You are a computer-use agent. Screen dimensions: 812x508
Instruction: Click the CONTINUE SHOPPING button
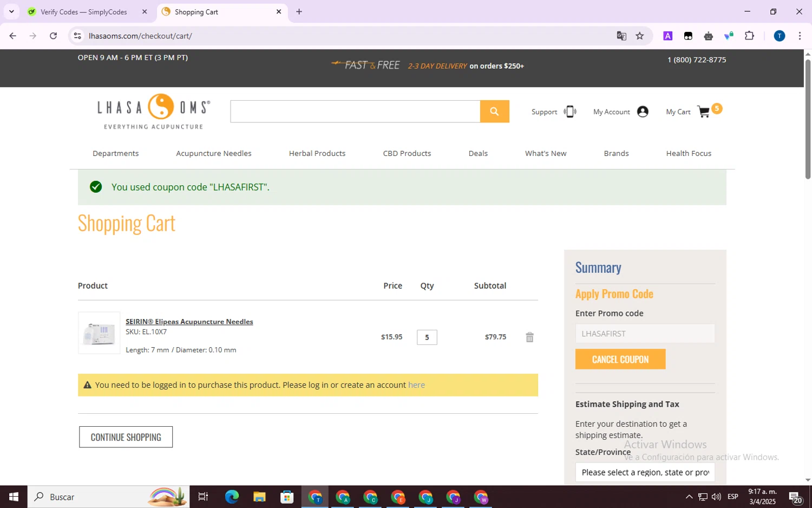[126, 437]
